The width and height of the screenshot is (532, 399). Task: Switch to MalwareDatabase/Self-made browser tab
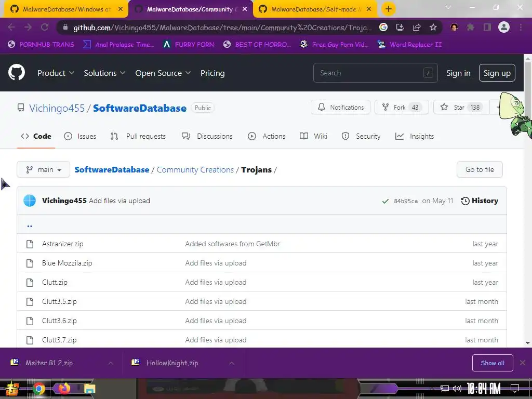coord(314,9)
